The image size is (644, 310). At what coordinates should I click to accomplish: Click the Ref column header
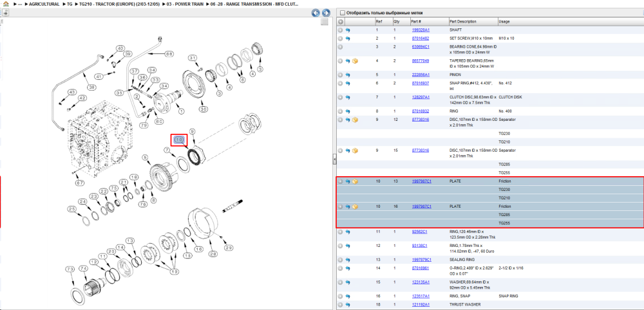[378, 21]
